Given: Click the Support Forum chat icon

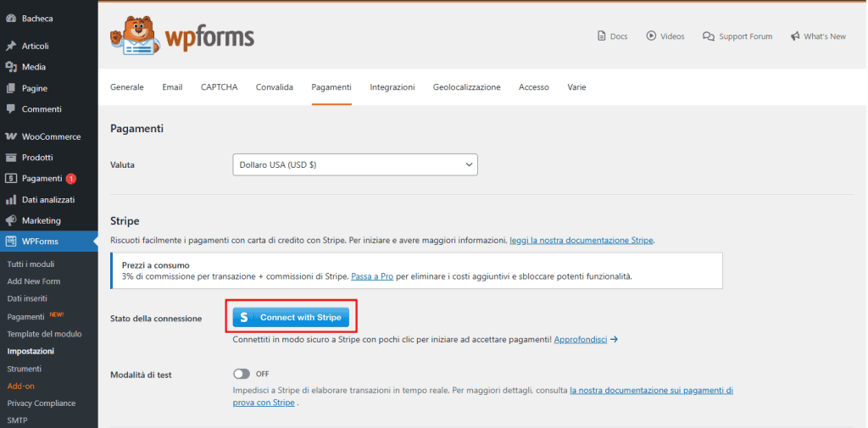Looking at the screenshot, I should (x=708, y=36).
